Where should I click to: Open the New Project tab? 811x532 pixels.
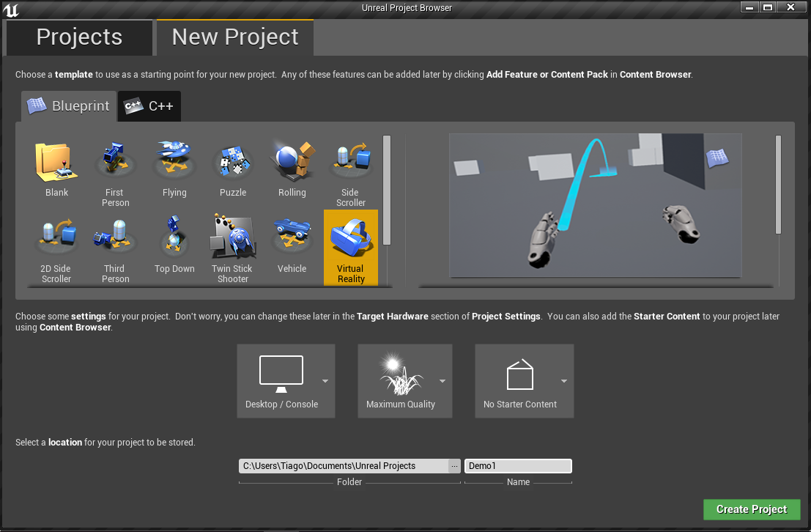coord(235,37)
